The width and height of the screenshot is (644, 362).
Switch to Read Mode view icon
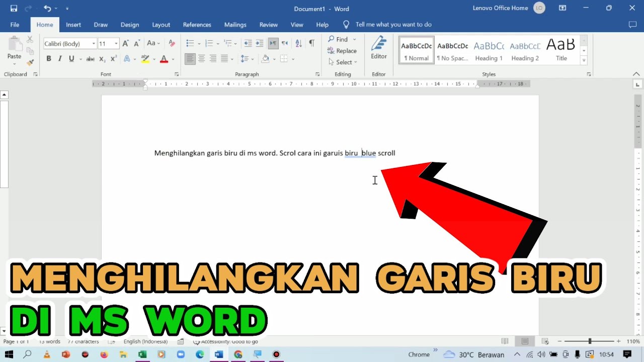click(505, 341)
